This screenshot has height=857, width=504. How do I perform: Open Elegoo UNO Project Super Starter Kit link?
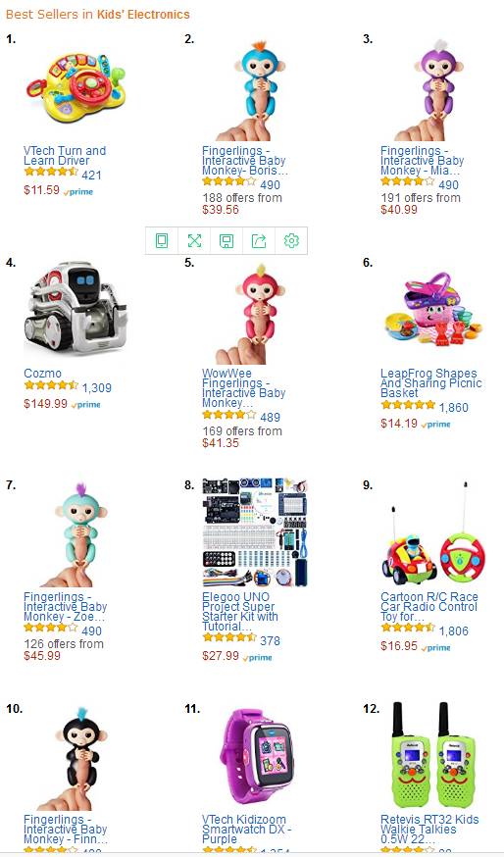[x=240, y=612]
